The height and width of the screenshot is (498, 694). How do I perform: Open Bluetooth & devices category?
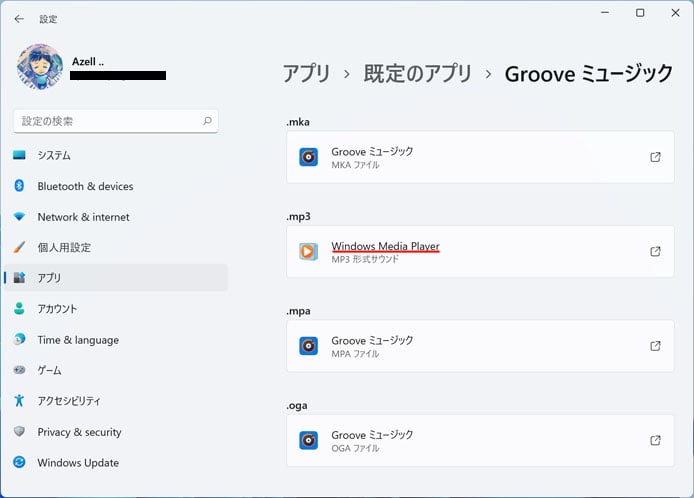click(116, 186)
